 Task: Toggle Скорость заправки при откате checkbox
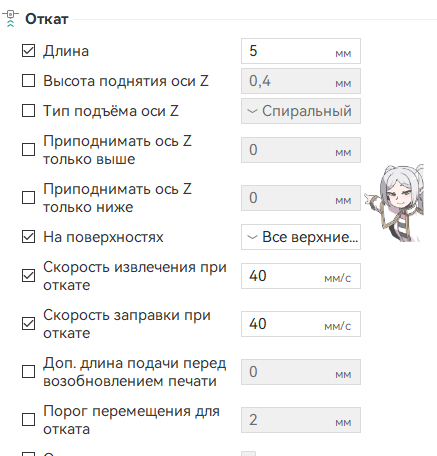tap(28, 324)
